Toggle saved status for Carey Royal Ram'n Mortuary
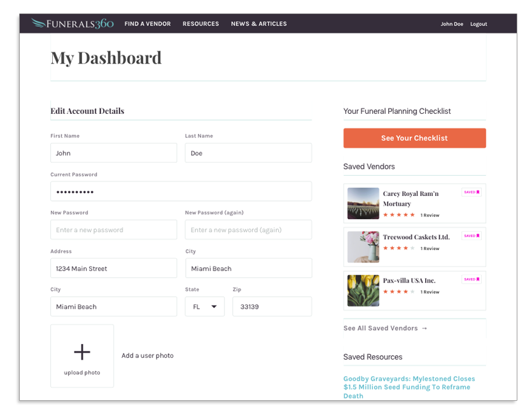This screenshot has width=532, height=413. click(471, 191)
